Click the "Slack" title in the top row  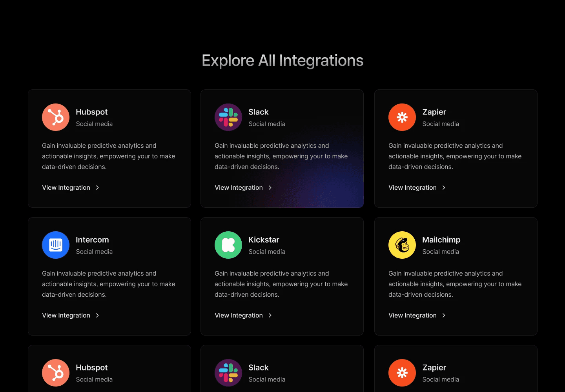pos(259,112)
